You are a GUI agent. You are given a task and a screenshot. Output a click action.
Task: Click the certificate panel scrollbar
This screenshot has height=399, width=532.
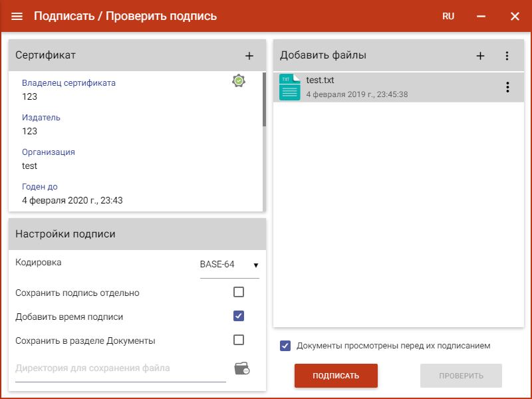264,100
